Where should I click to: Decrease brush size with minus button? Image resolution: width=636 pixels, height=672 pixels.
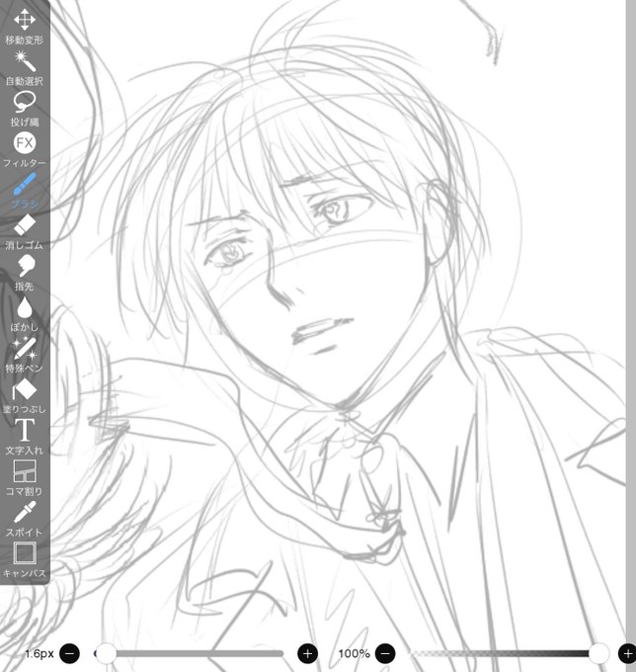pos(70,653)
